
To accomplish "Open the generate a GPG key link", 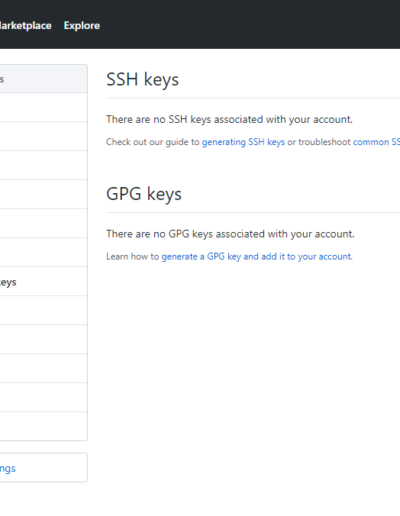I will [x=257, y=256].
